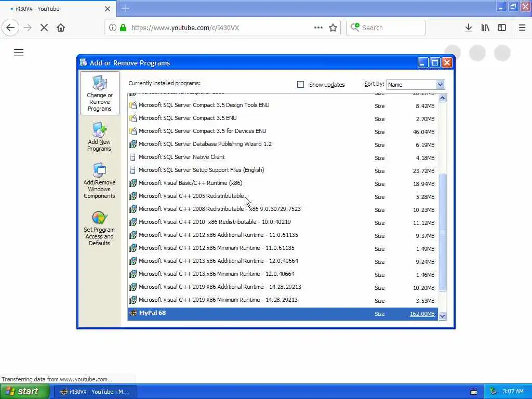
Task: Toggle the browser sidebar icon
Action: pyautogui.click(x=502, y=28)
